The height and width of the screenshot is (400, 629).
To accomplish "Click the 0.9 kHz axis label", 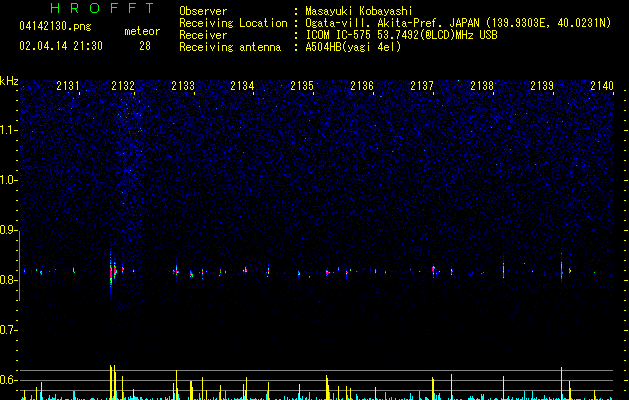I will pos(8,230).
